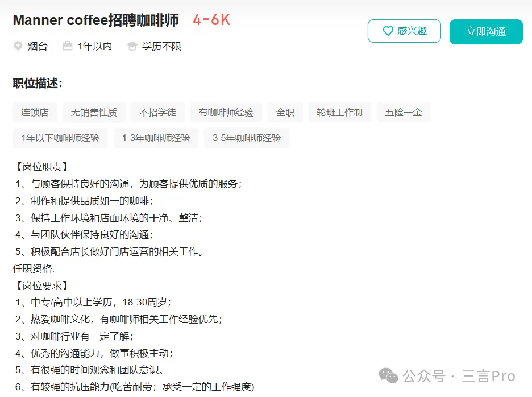Click the 感兴趣 favorite button
The height and width of the screenshot is (397, 532).
click(404, 31)
